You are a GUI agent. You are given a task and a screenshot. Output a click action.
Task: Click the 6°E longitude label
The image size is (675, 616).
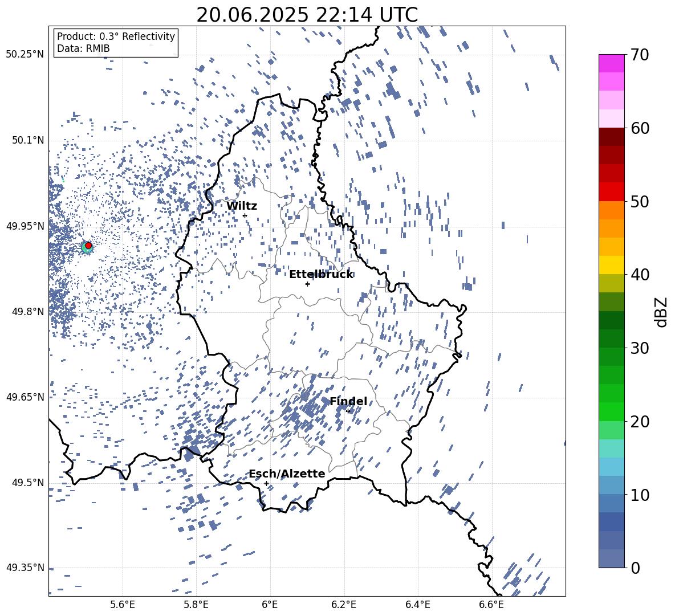pyautogui.click(x=270, y=605)
